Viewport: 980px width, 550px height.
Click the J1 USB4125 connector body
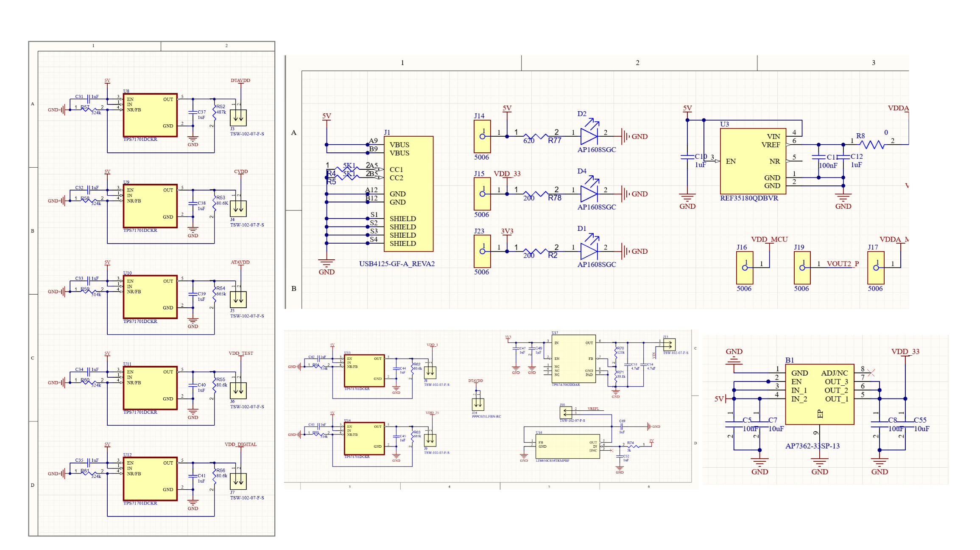408,194
